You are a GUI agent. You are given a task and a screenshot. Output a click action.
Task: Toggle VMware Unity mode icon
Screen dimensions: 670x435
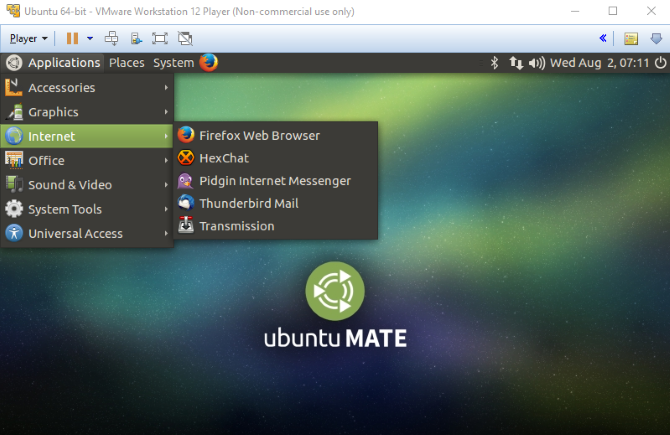point(185,39)
